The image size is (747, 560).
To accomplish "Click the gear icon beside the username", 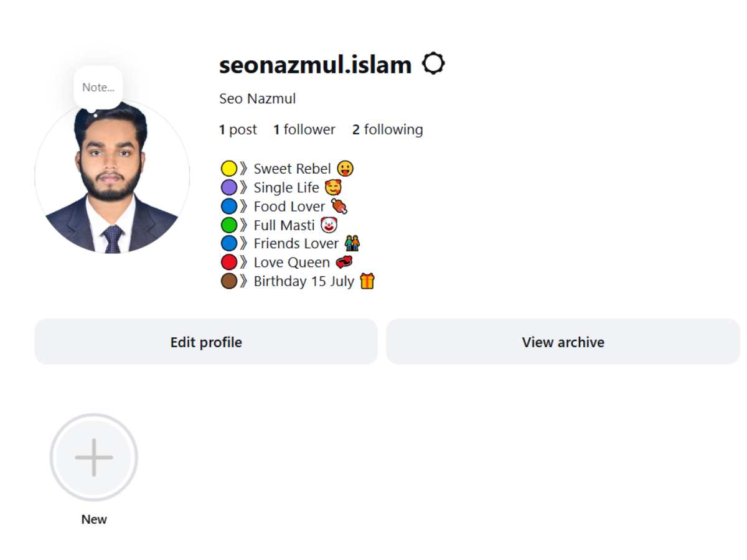I will 434,63.
